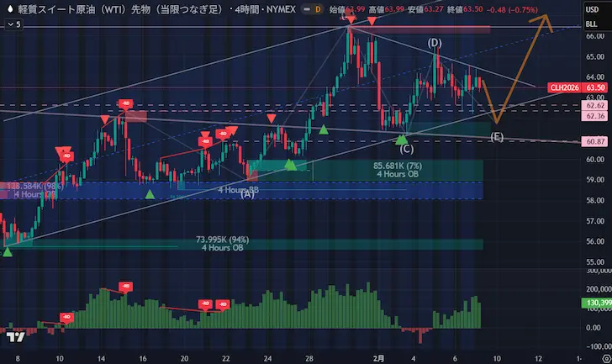Select the 130,399 volume value label
Screen dimensions: 612x364
(594, 302)
